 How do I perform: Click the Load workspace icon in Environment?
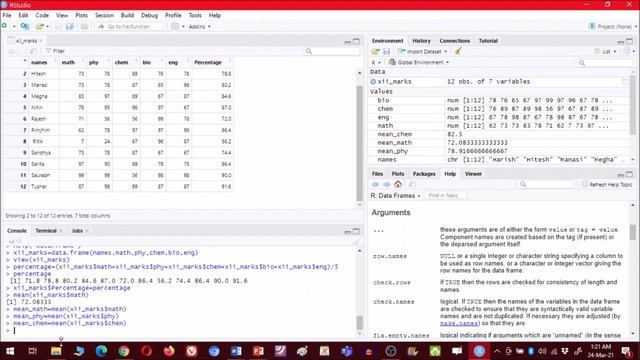point(375,51)
